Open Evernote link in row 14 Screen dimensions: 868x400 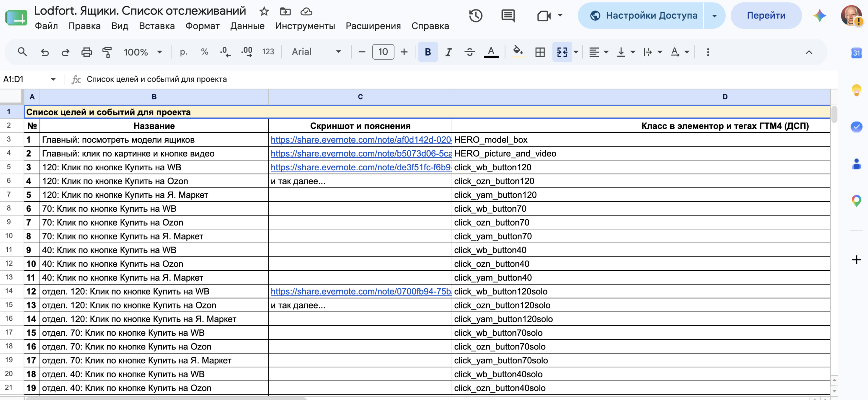[361, 291]
